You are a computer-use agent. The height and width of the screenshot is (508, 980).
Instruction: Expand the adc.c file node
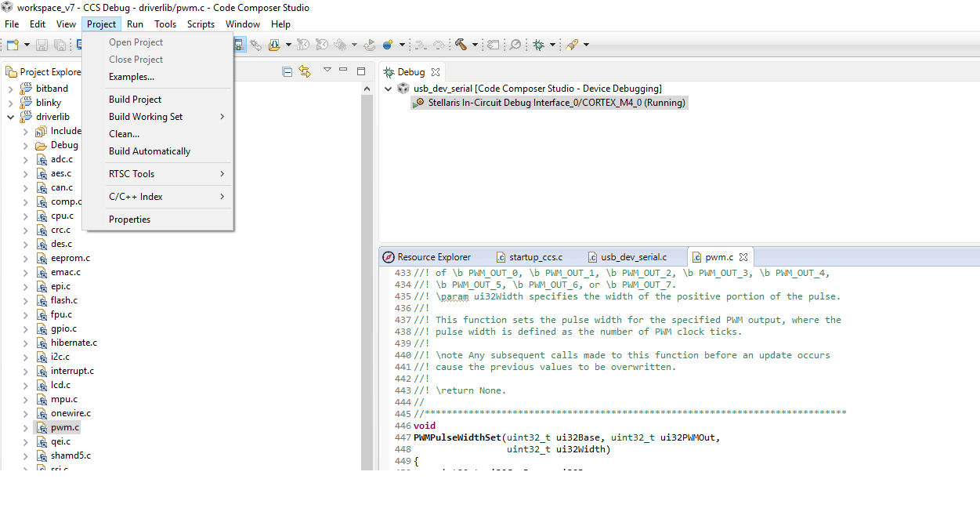coord(25,159)
